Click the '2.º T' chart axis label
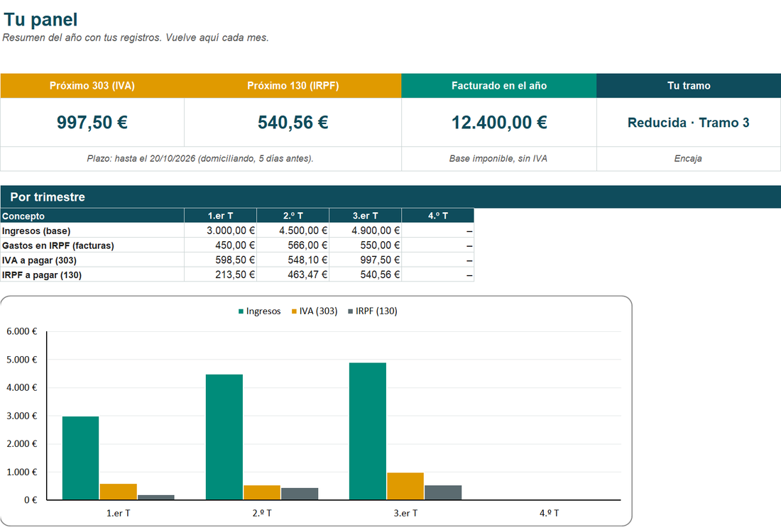This screenshot has width=781, height=532. (262, 513)
